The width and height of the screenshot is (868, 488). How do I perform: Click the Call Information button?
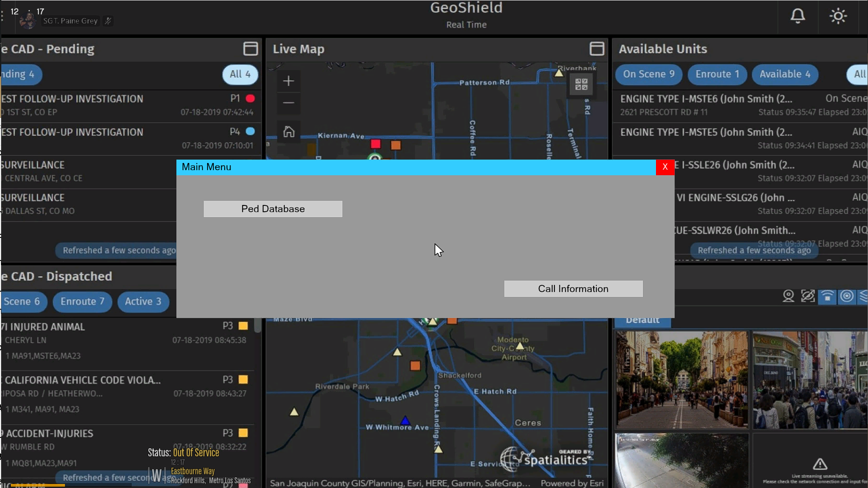click(x=573, y=289)
